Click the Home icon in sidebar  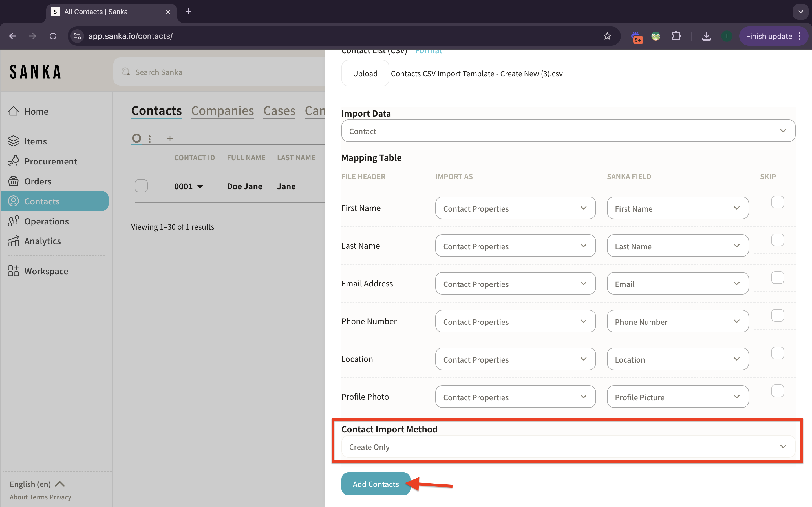pyautogui.click(x=14, y=111)
